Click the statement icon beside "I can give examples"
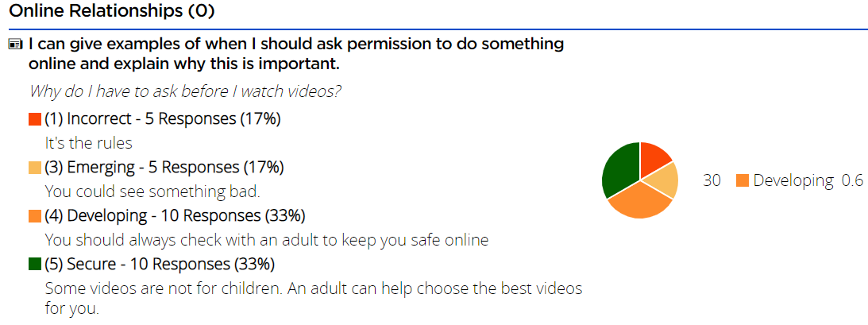 (15, 44)
